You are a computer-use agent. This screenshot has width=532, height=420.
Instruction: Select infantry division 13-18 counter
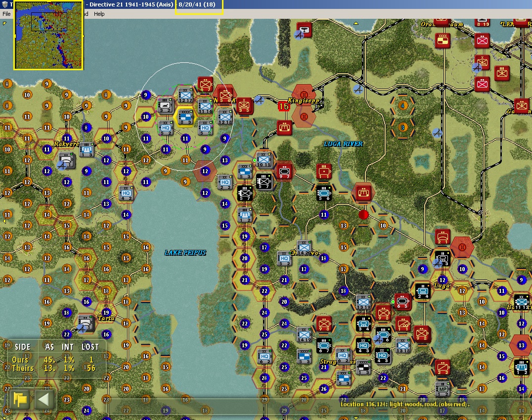click(x=403, y=346)
